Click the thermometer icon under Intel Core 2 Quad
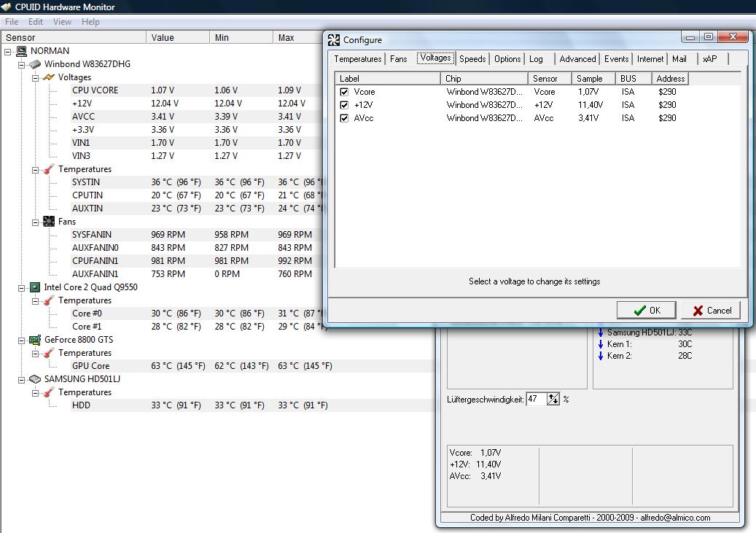This screenshot has width=756, height=533. tap(49, 300)
